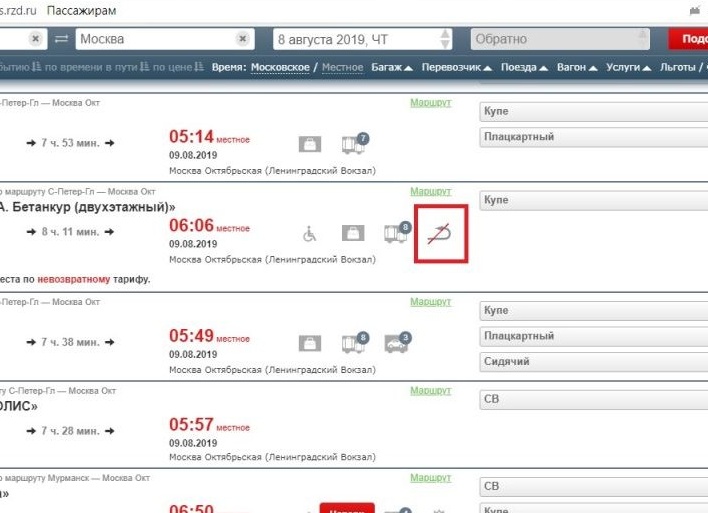Open Маршрут link for 06:06 train

[x=430, y=191]
